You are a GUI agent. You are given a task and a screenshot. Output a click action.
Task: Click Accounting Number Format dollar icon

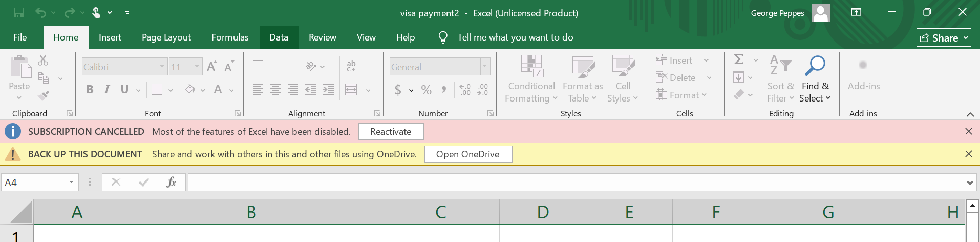[398, 90]
